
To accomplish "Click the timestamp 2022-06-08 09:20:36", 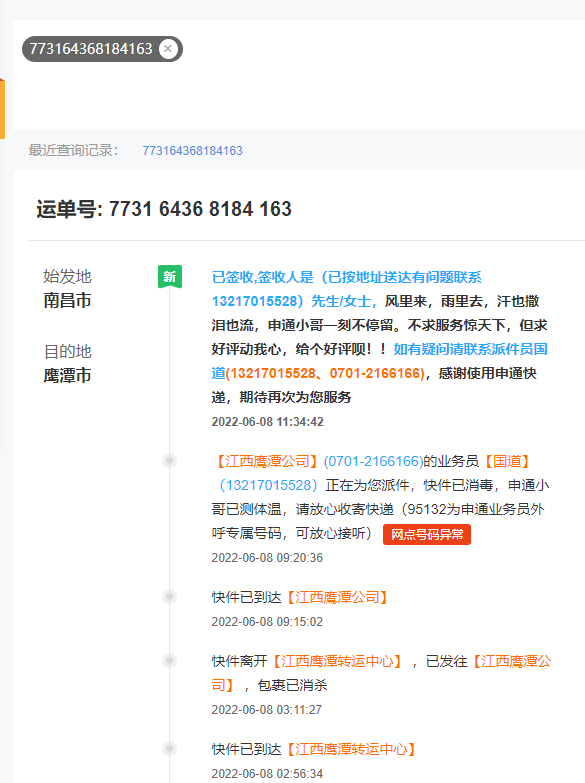I will [267, 558].
